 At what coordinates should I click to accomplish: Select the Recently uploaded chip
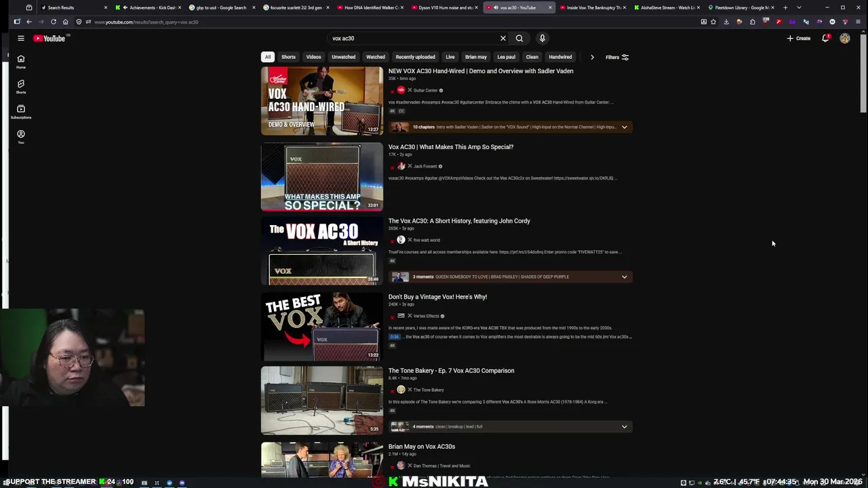coord(416,57)
